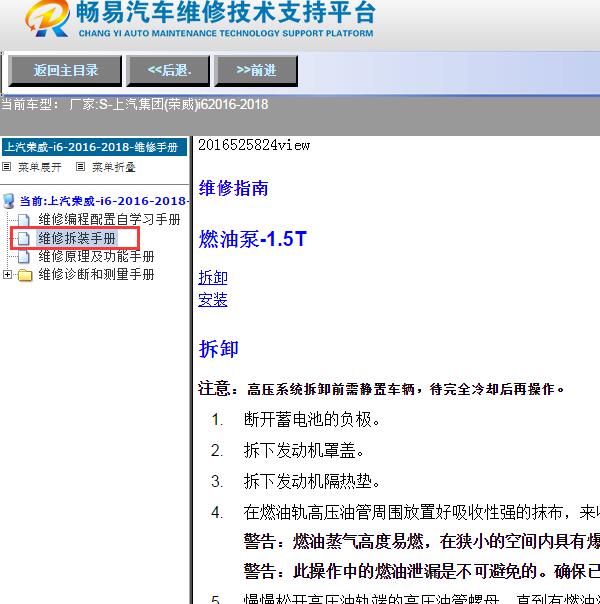Jump to the 安装 section link

pyautogui.click(x=213, y=300)
